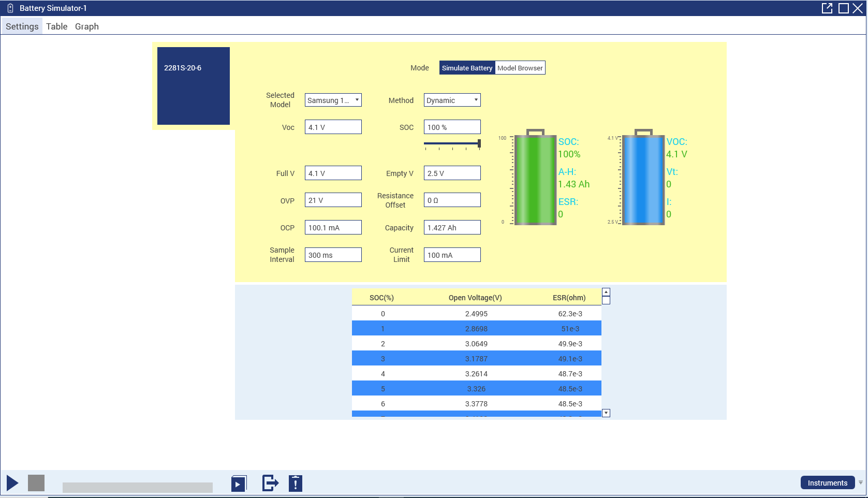Click the battery icon in title bar
868x498 pixels.
[x=10, y=8]
